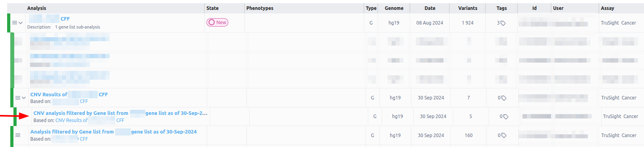Sort by the User column header
Image resolution: width=644 pixels, height=147 pixels.
[558, 8]
